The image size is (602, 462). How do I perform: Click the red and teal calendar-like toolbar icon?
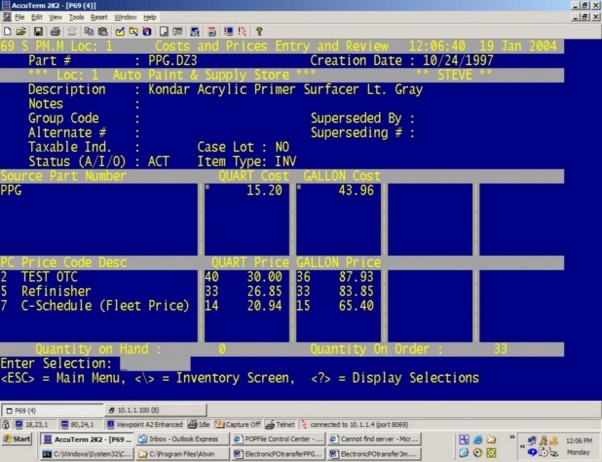tap(212, 31)
